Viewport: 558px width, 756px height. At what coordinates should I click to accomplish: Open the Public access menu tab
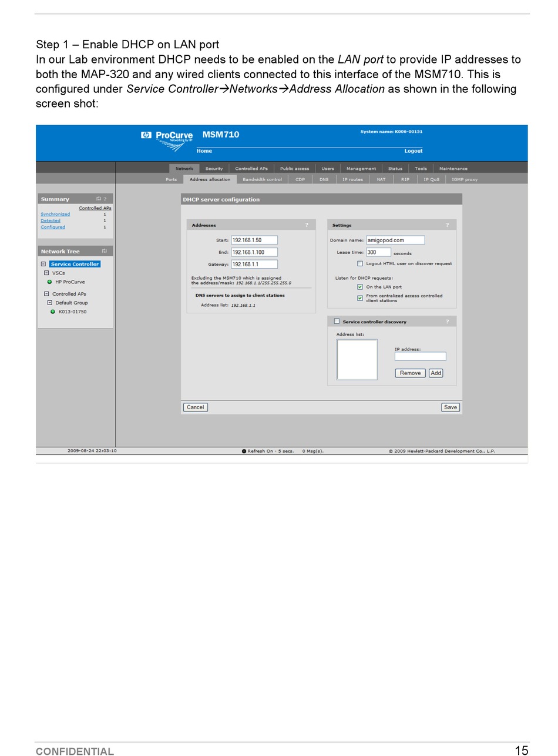tap(294, 169)
